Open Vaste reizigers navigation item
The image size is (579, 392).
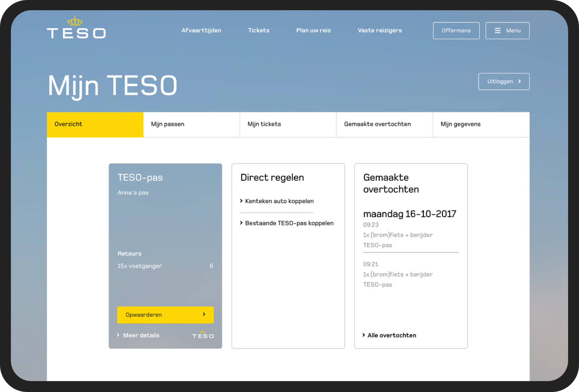[x=380, y=30]
